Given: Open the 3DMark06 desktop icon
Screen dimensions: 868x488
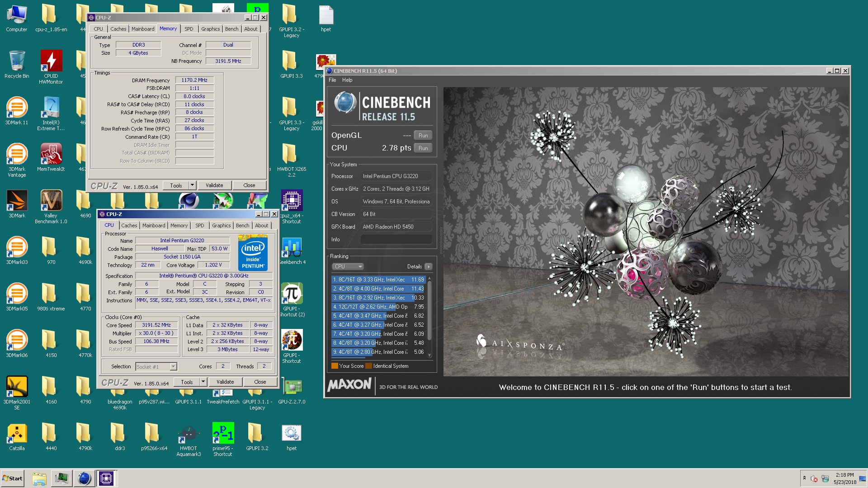Looking at the screenshot, I should click(x=17, y=343).
